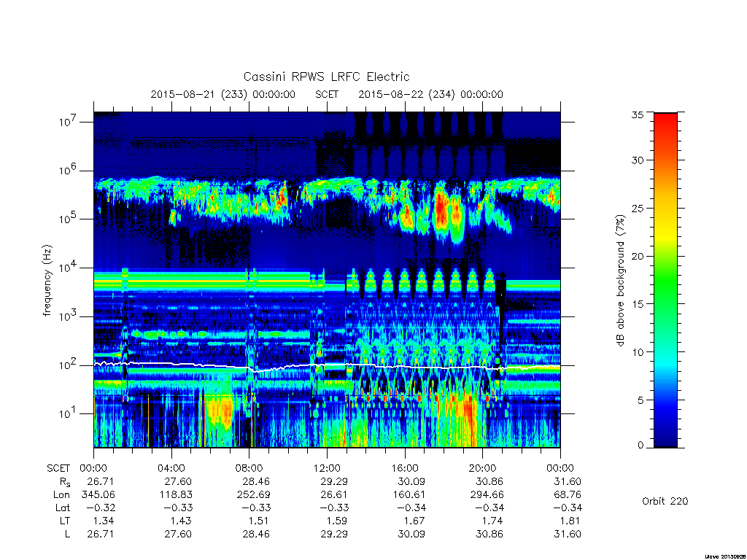Image resolution: width=747 pixels, height=560 pixels.
Task: Click the colorbar tick labeled 10
Action: click(x=638, y=352)
